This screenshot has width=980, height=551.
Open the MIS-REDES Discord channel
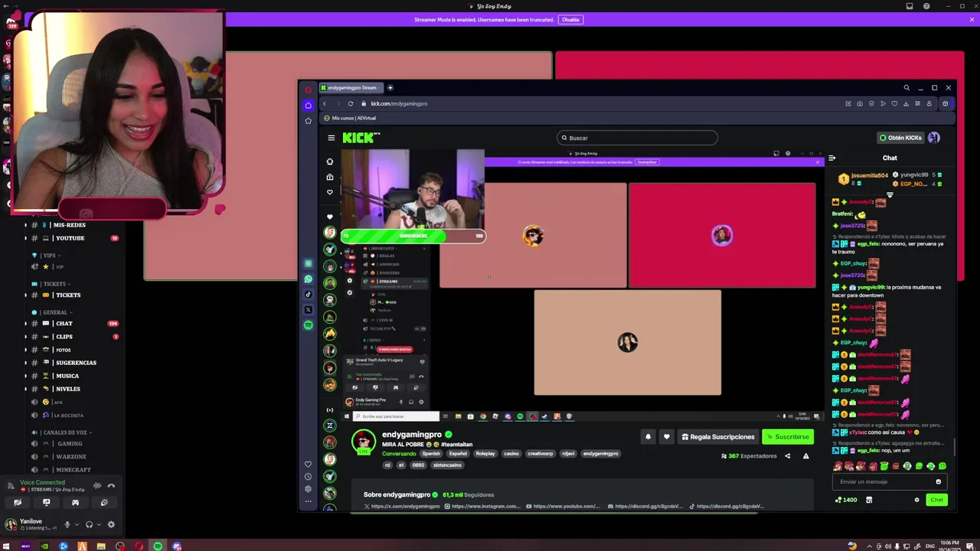click(x=70, y=225)
